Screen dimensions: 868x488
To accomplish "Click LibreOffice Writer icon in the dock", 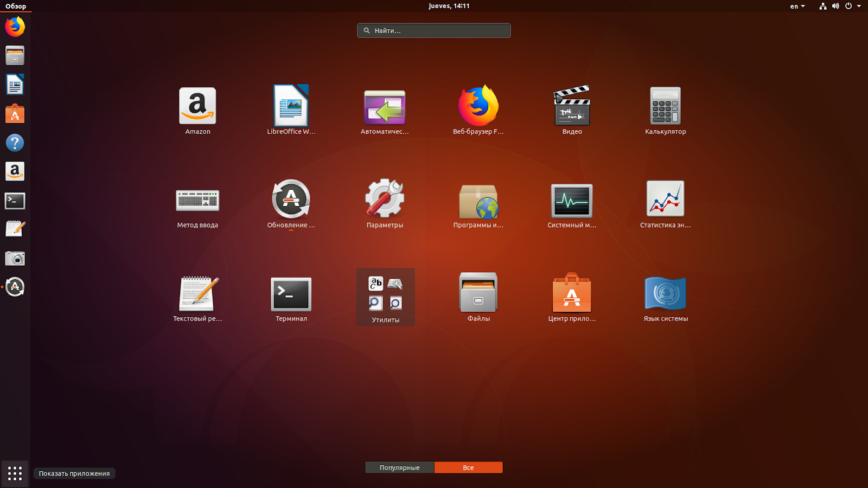I will click(x=15, y=85).
